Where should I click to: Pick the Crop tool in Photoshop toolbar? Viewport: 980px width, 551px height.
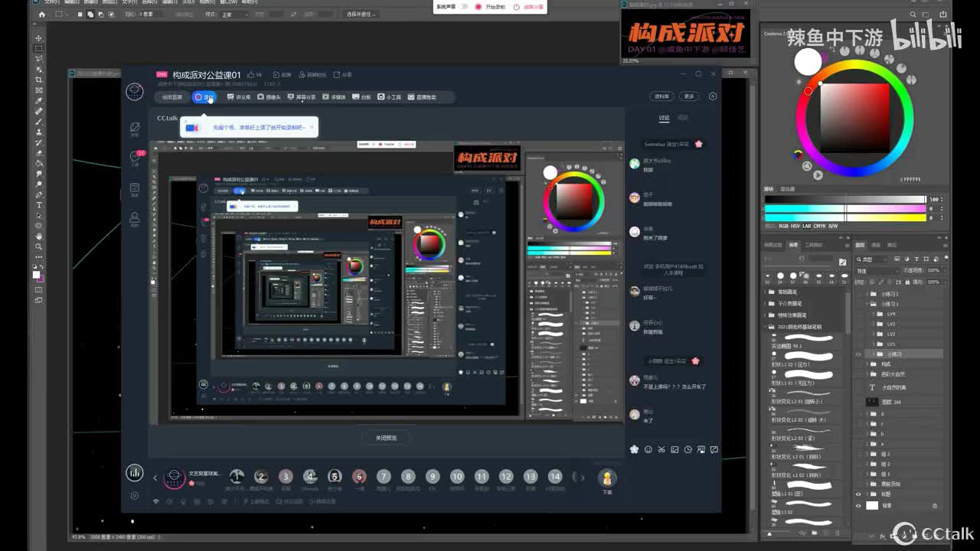tap(39, 80)
